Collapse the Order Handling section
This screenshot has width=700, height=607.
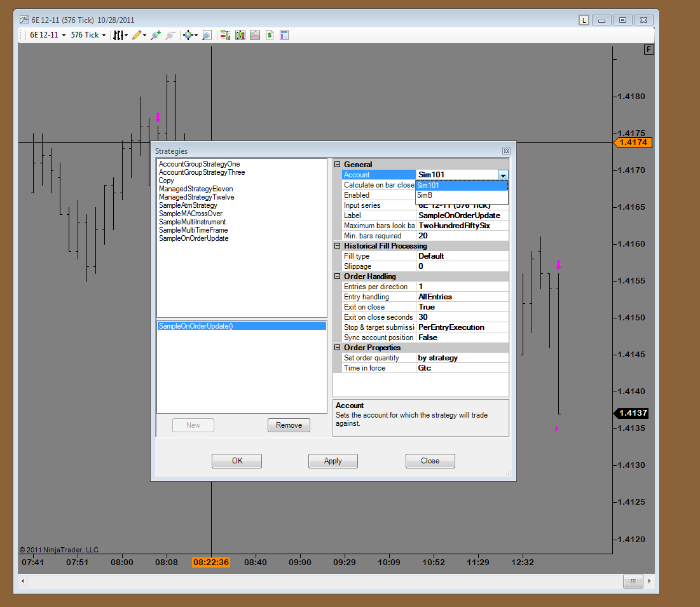338,276
